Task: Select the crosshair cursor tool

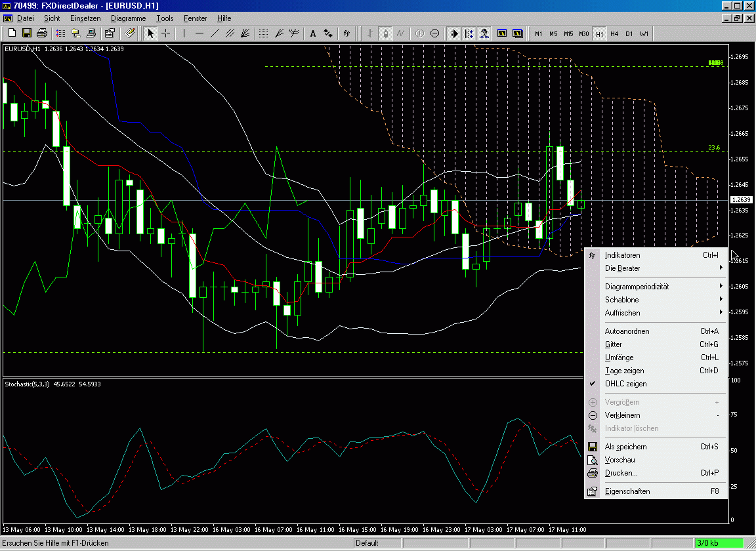Action: tap(166, 33)
